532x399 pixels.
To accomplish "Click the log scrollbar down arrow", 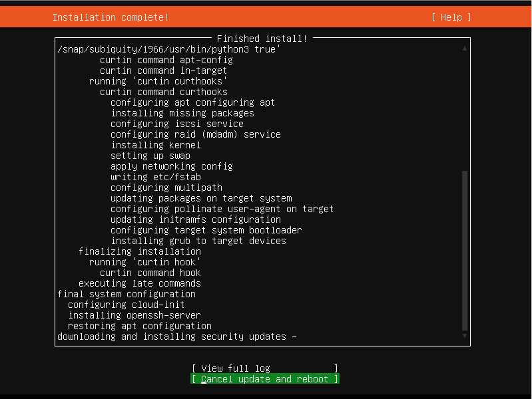I will [465, 336].
